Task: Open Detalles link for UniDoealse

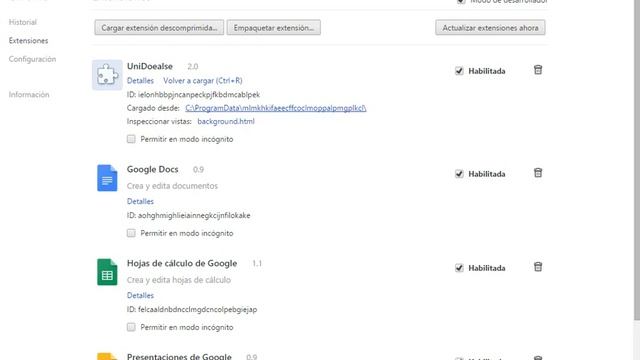Action: [140, 81]
